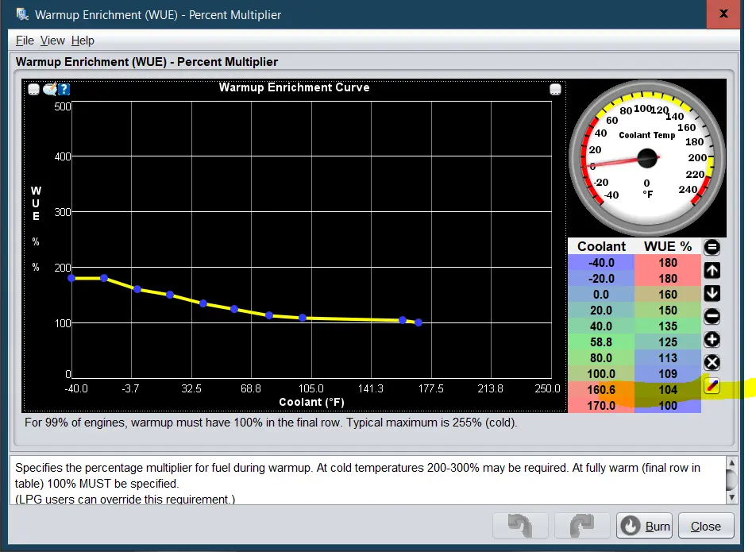Click the Warmup Enrichment Curve title

294,87
